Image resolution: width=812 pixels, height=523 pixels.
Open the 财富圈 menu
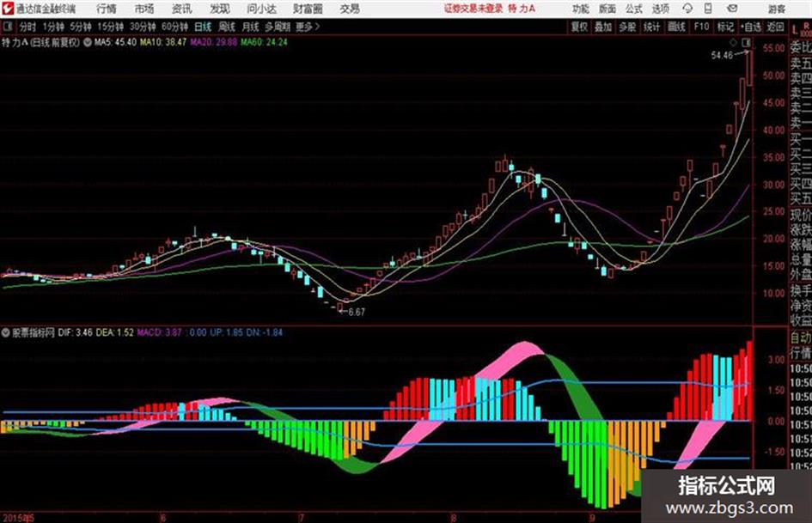click(308, 9)
